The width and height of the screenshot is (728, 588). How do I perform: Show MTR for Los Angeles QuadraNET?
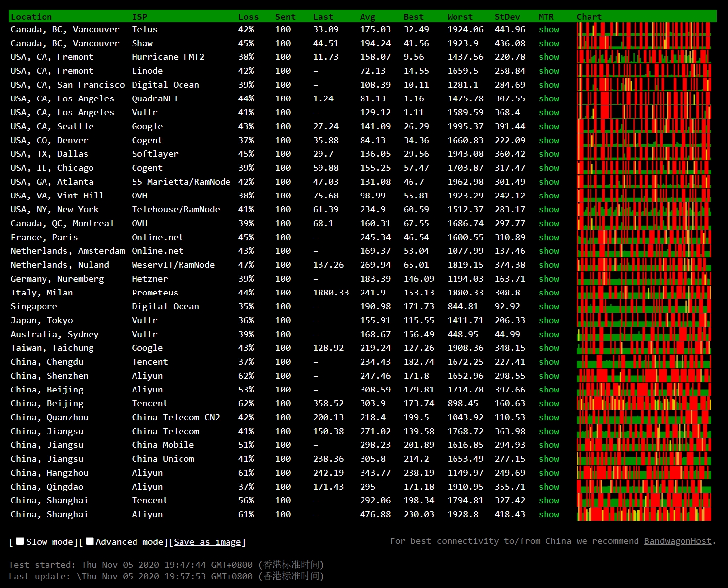(x=549, y=98)
